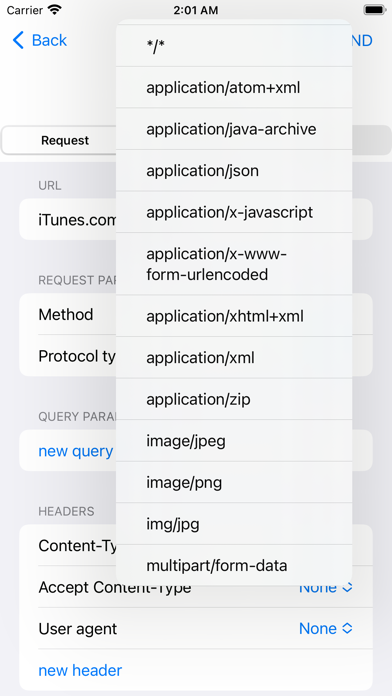Viewport: 392px width, 696px height.
Task: Choose application/x-javascript entry
Action: coord(234,212)
